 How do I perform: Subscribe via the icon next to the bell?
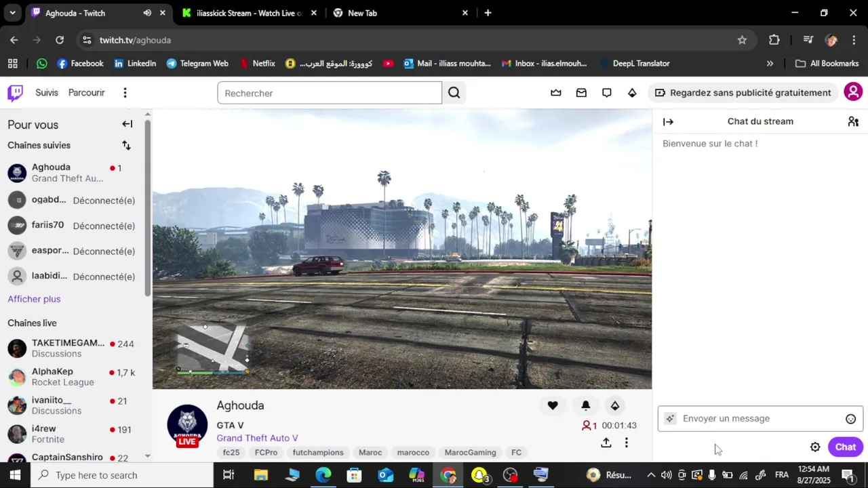pyautogui.click(x=615, y=405)
